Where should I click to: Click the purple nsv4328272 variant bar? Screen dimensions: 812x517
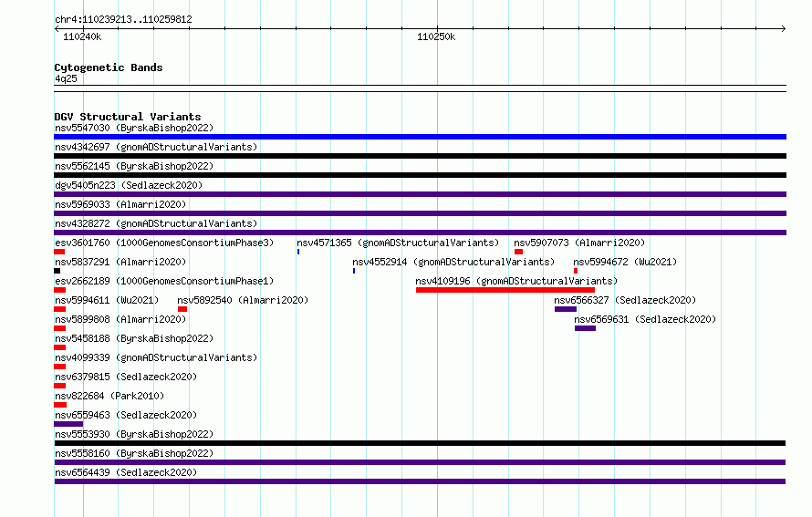coord(420,233)
